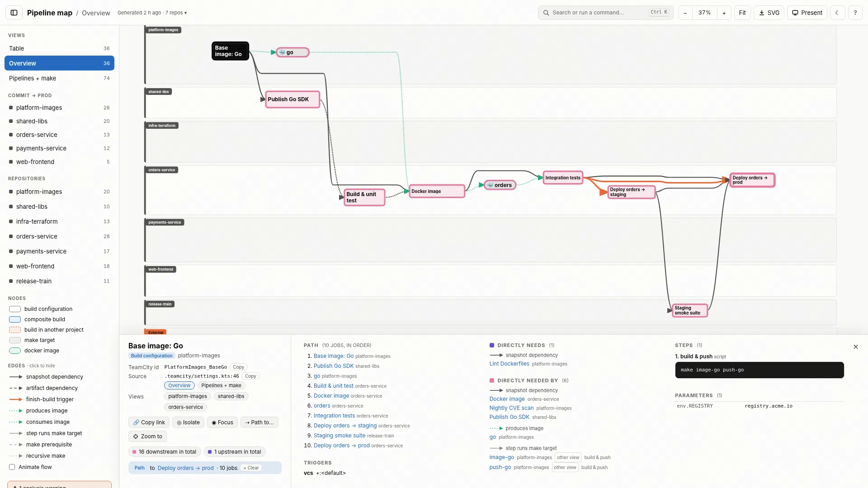
Task: Select the Overview view
Action: [59, 63]
